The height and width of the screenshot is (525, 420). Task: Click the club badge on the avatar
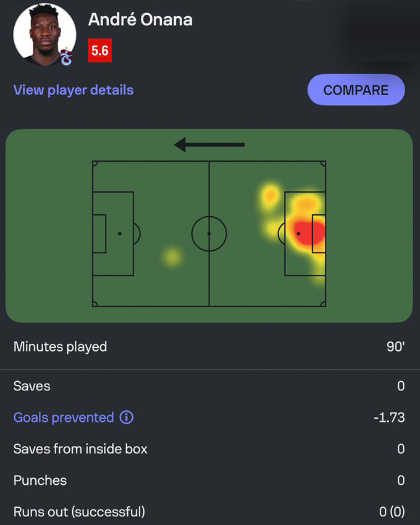pos(66,58)
